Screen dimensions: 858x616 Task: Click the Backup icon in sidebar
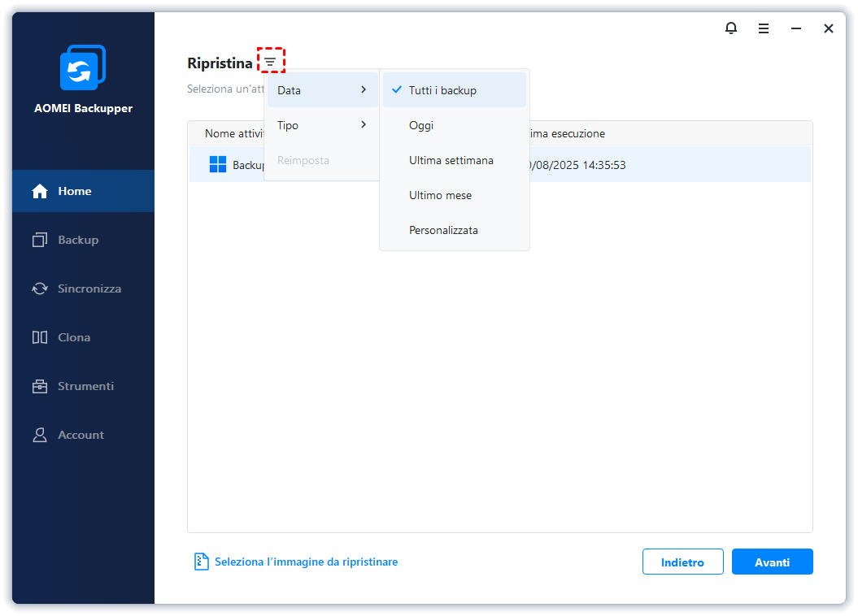pyautogui.click(x=39, y=240)
